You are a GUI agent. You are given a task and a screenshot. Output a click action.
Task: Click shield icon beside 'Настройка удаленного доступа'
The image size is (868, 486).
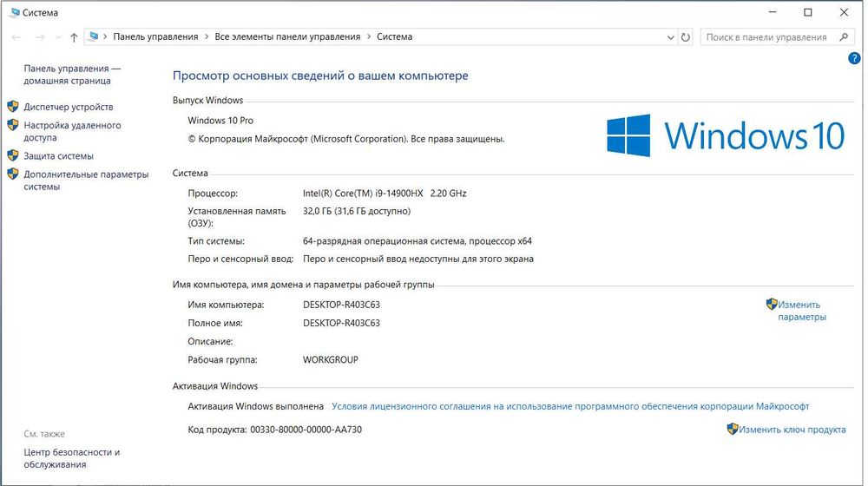coord(13,125)
